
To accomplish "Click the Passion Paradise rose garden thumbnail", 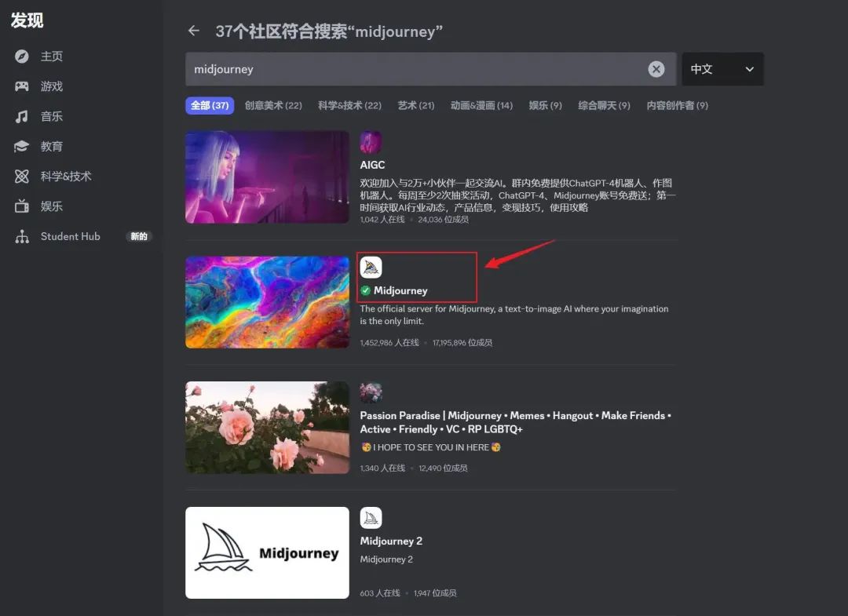I will click(x=267, y=427).
